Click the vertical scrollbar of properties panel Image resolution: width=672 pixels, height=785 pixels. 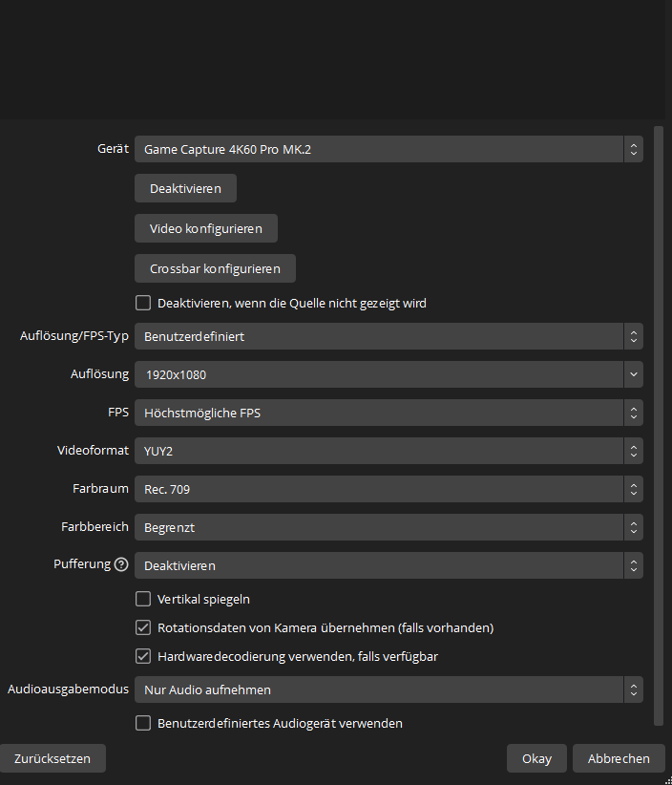pyautogui.click(x=657, y=420)
